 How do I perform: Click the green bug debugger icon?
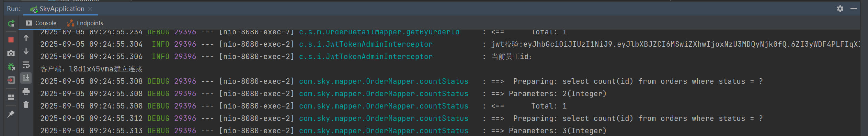[11, 67]
